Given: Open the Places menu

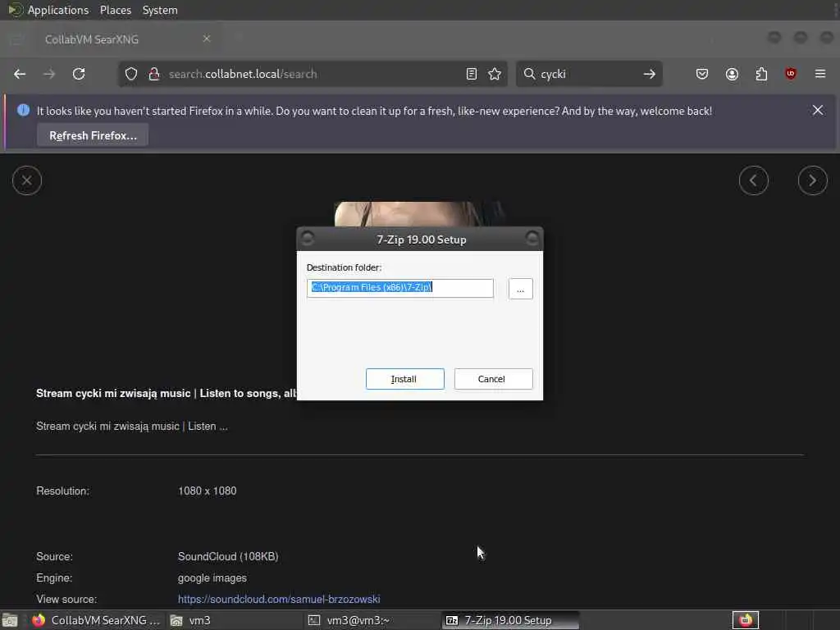Looking at the screenshot, I should point(116,10).
